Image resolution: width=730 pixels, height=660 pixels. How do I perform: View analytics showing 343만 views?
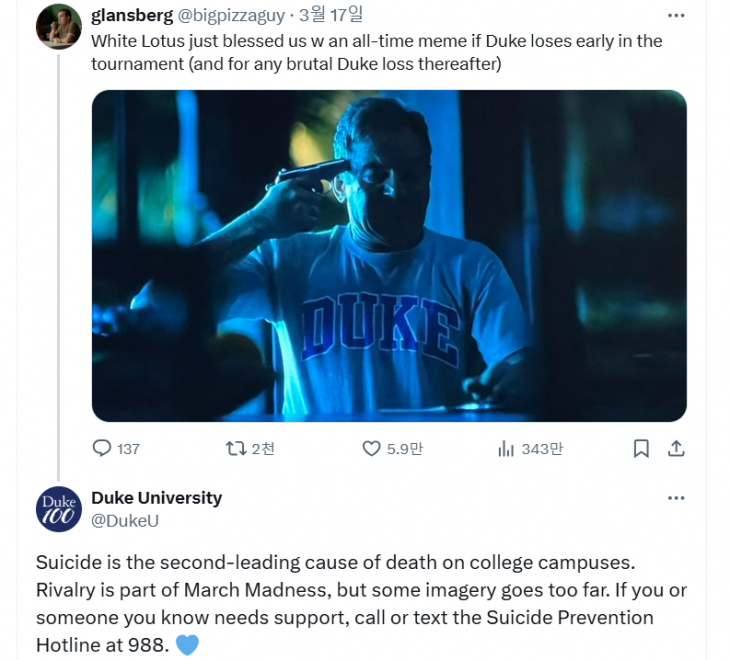[x=506, y=449]
